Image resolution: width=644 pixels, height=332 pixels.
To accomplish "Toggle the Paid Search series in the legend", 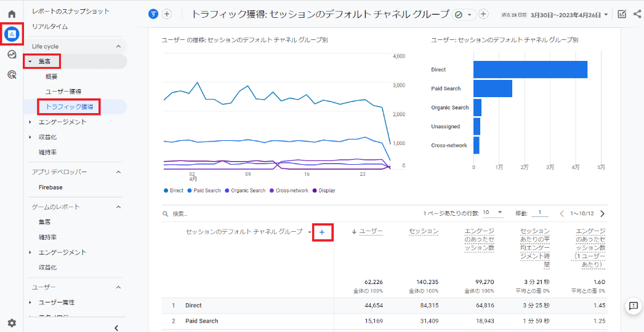I will (204, 191).
